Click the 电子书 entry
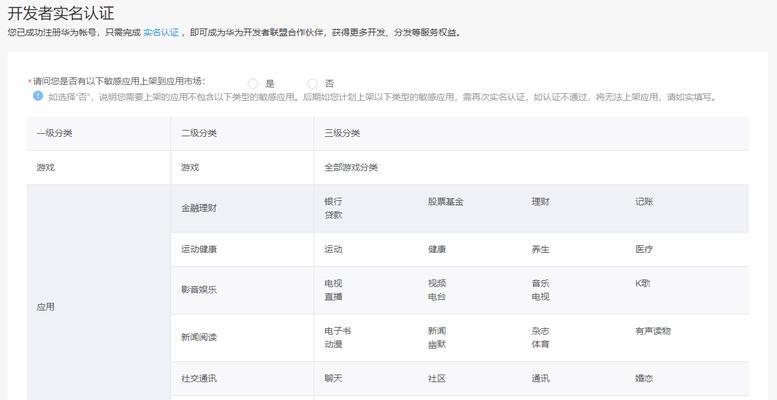Viewport: 777px width, 400px height. [337, 331]
